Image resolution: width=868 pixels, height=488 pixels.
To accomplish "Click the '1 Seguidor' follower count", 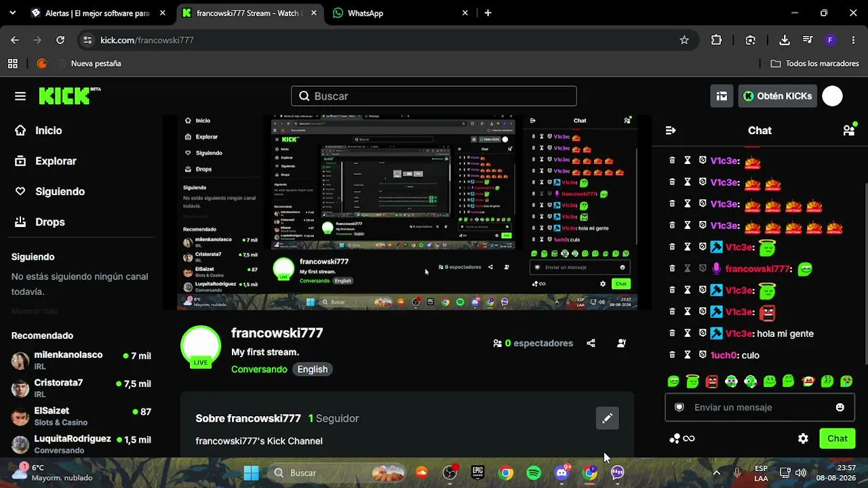I will click(x=334, y=418).
